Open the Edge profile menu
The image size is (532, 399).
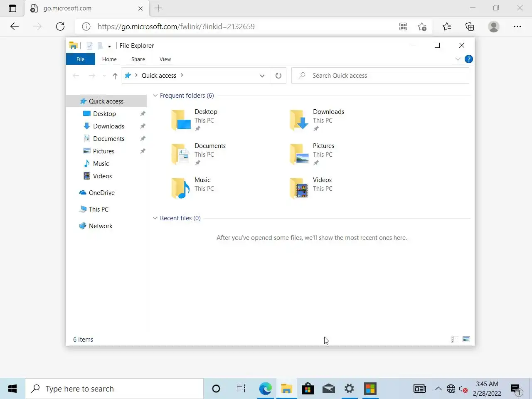pos(494,27)
